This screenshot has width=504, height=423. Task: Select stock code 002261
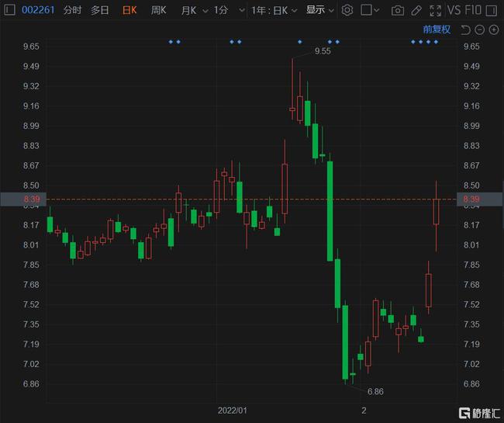[x=38, y=10]
